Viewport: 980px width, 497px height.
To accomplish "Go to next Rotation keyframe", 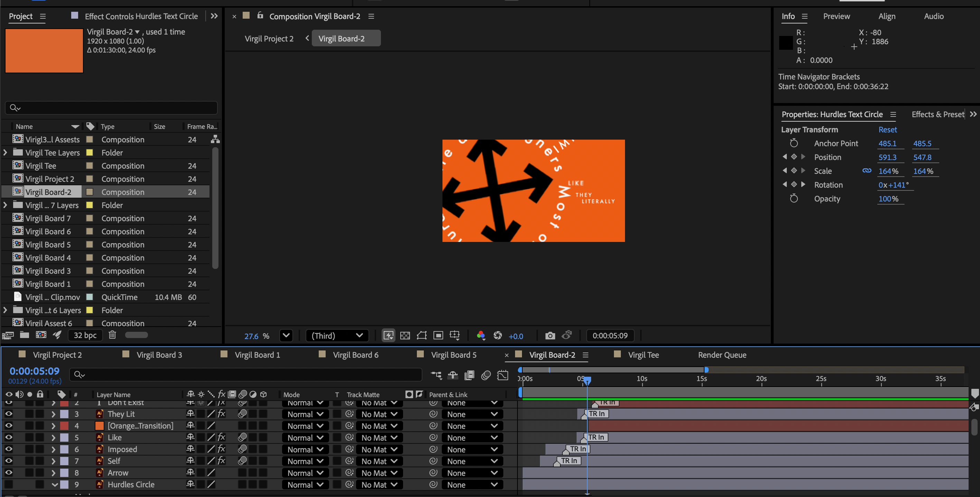I will pyautogui.click(x=803, y=185).
